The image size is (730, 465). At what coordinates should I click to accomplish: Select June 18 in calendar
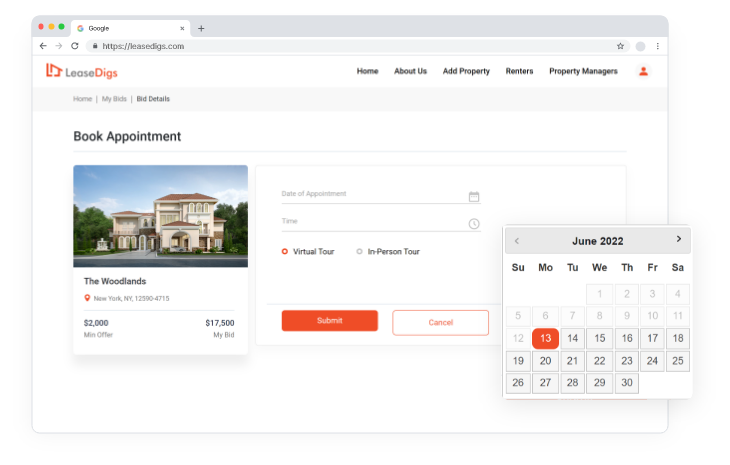[678, 338]
